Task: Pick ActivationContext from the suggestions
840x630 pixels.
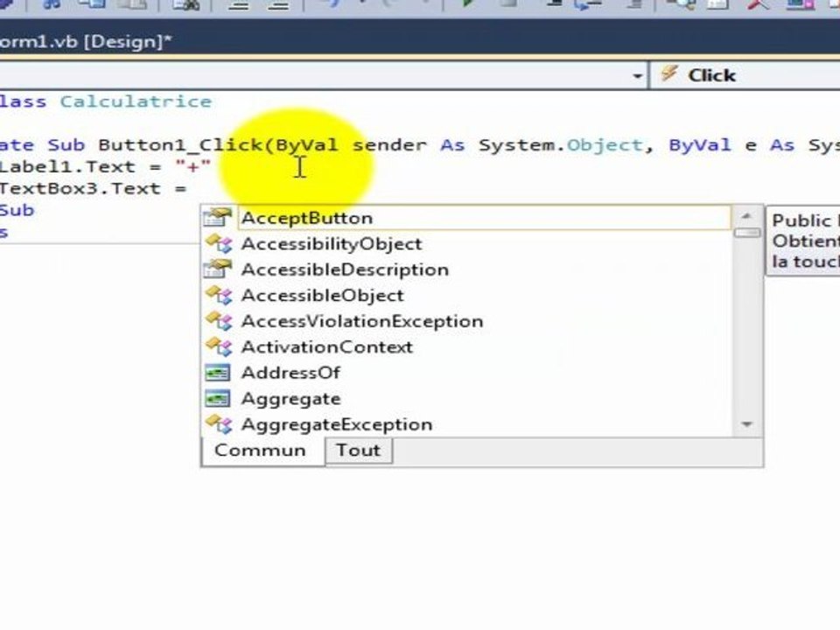Action: [x=327, y=346]
